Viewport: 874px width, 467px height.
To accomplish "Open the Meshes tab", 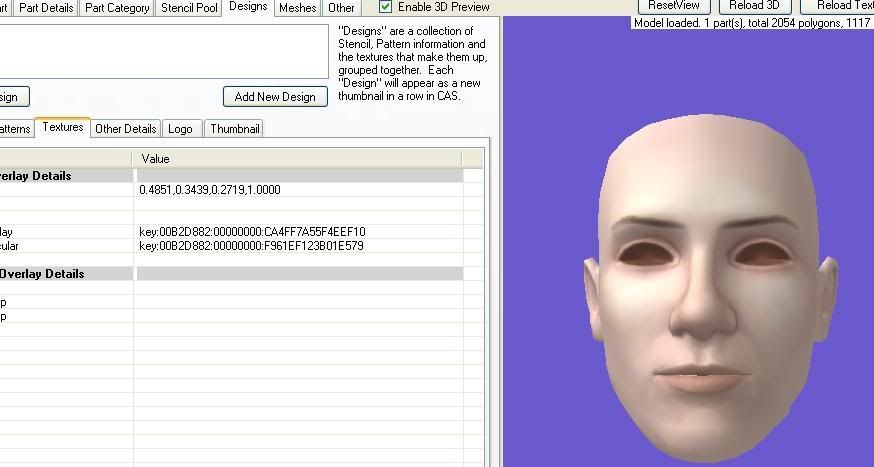I will point(298,8).
